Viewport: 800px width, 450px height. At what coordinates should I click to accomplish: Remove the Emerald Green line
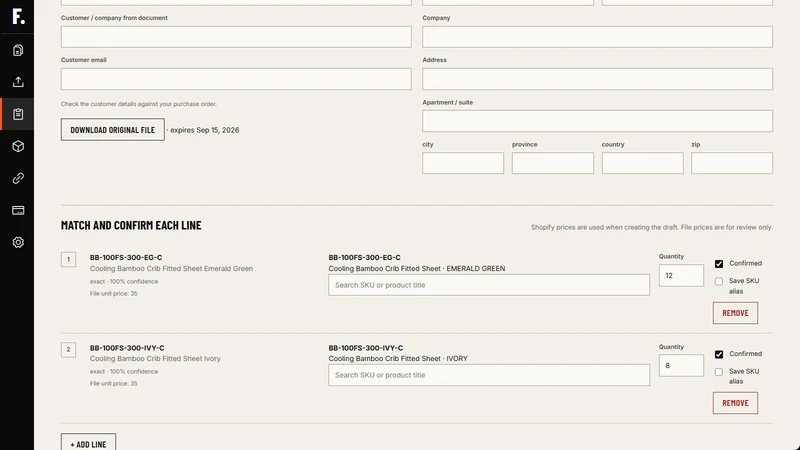tap(735, 313)
